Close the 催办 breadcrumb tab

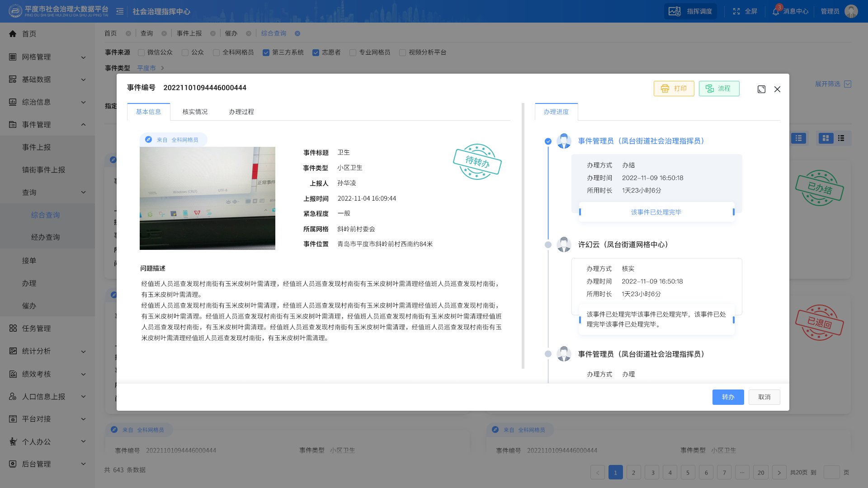(249, 33)
